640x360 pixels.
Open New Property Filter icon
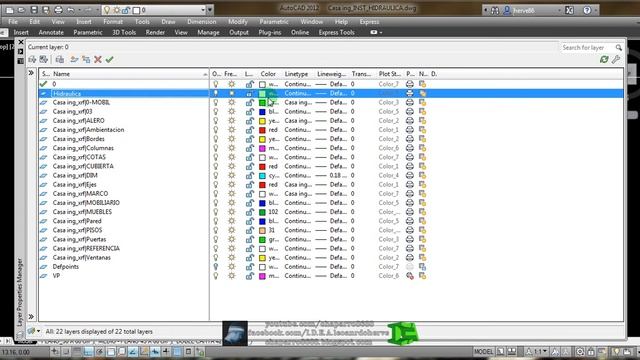click(32, 60)
